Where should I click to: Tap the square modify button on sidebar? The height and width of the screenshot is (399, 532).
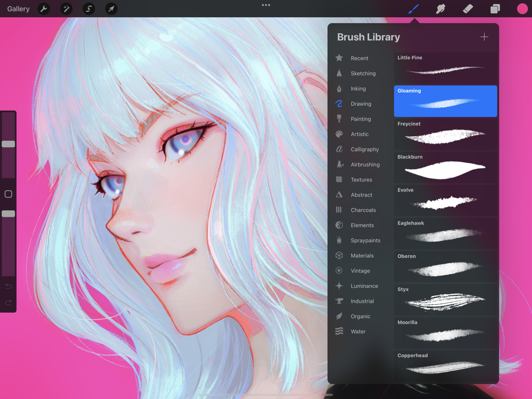click(x=9, y=194)
